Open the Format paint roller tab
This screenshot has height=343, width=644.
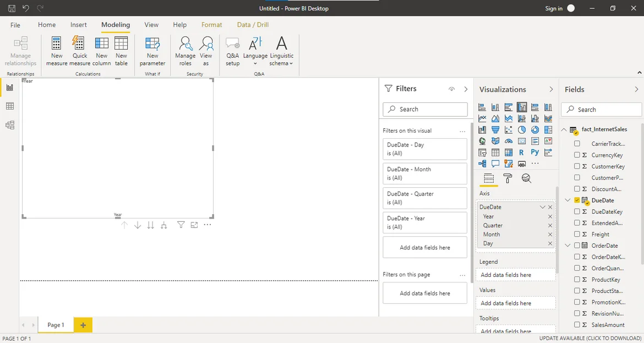click(x=507, y=178)
